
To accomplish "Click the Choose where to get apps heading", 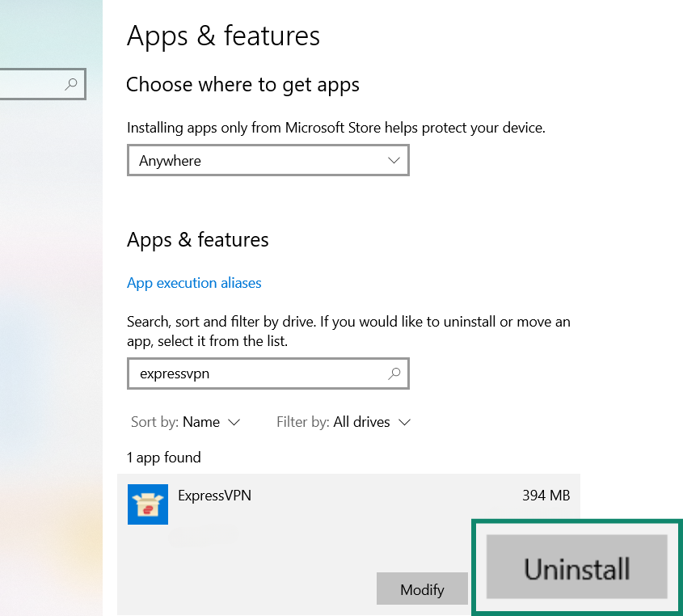I will pyautogui.click(x=242, y=85).
